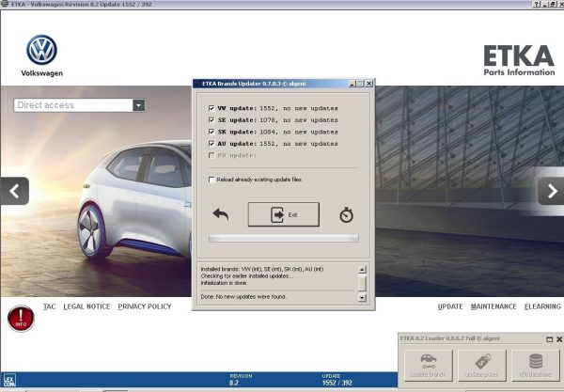Click the log scrollbar up arrow
This screenshot has width=564, height=392.
pos(362,270)
